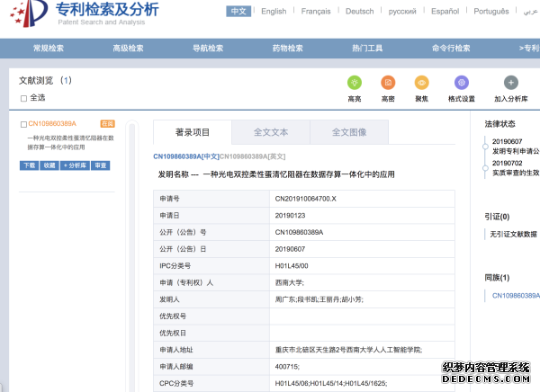Click the 加入分析库 plus icon
This screenshot has height=392, width=540.
pos(511,83)
